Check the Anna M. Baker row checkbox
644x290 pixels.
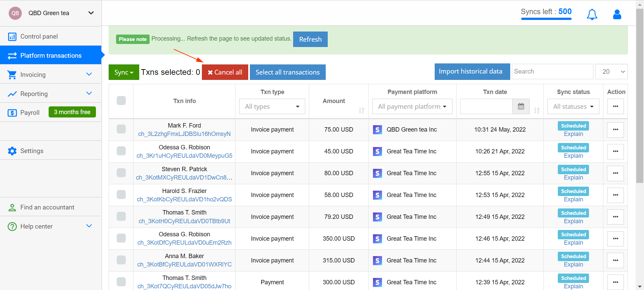[121, 260]
